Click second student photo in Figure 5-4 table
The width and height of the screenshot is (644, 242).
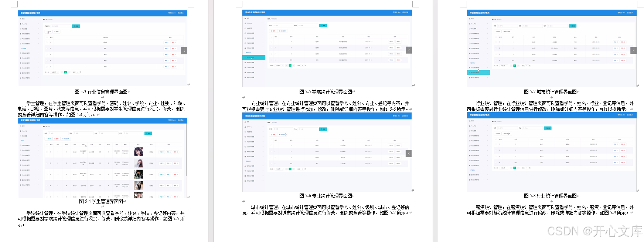click(x=138, y=163)
